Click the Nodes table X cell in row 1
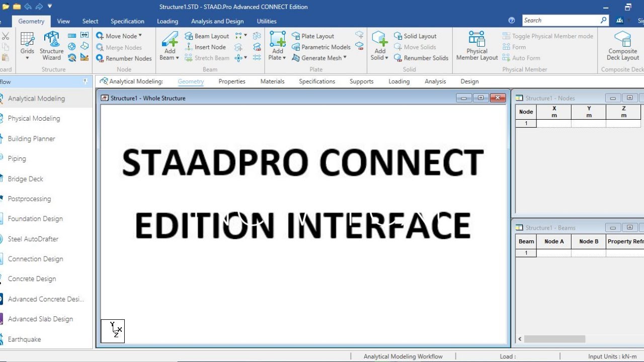 [x=554, y=123]
